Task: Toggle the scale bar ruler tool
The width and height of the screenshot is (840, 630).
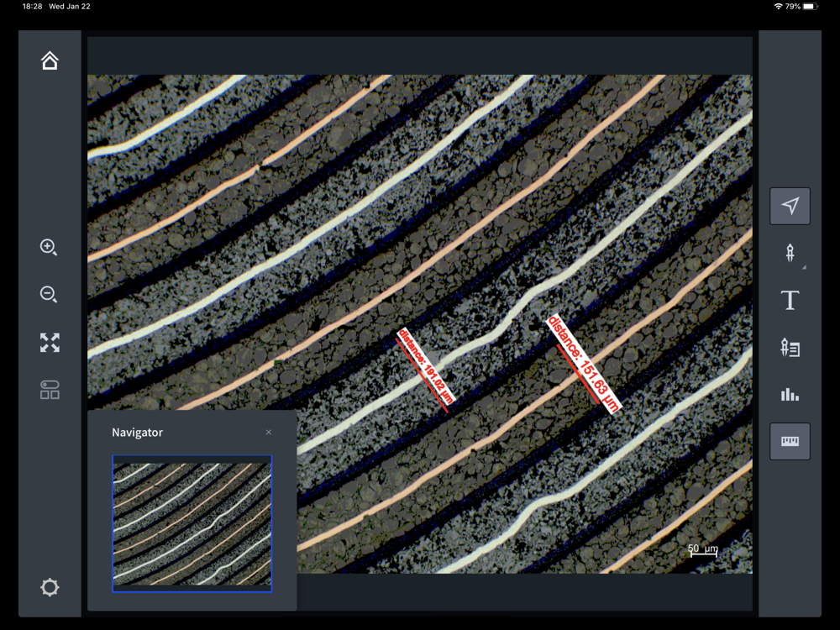Action: coord(790,442)
